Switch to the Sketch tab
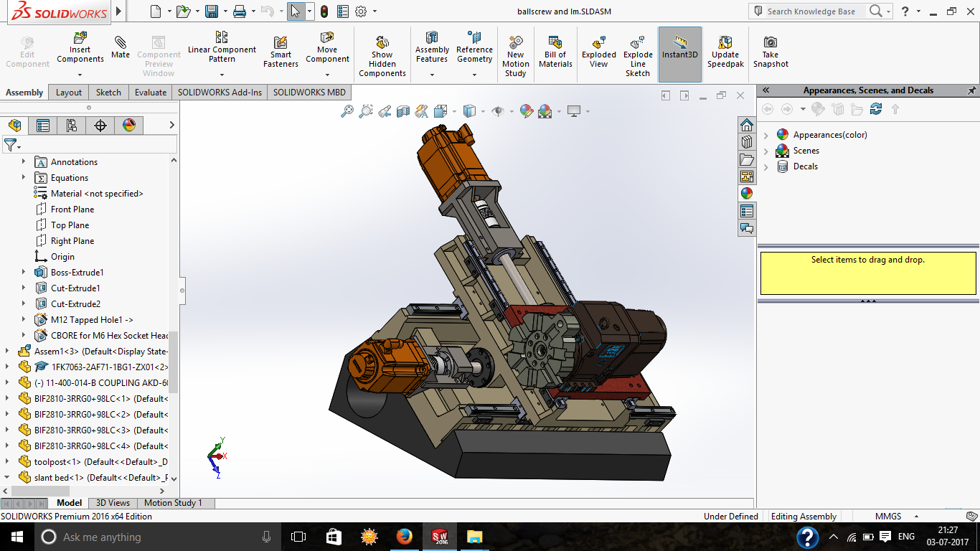Image resolution: width=980 pixels, height=551 pixels. pyautogui.click(x=108, y=93)
